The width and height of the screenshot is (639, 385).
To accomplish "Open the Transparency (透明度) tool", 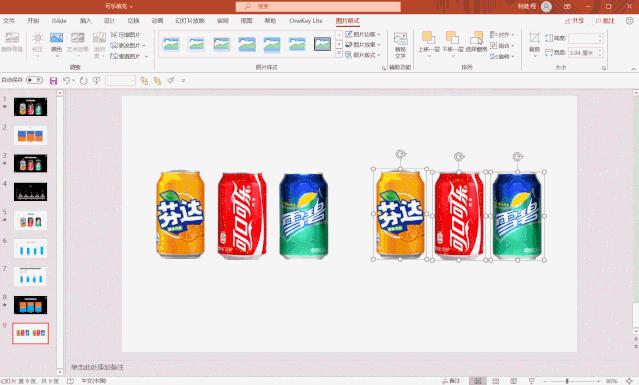I will tap(99, 45).
